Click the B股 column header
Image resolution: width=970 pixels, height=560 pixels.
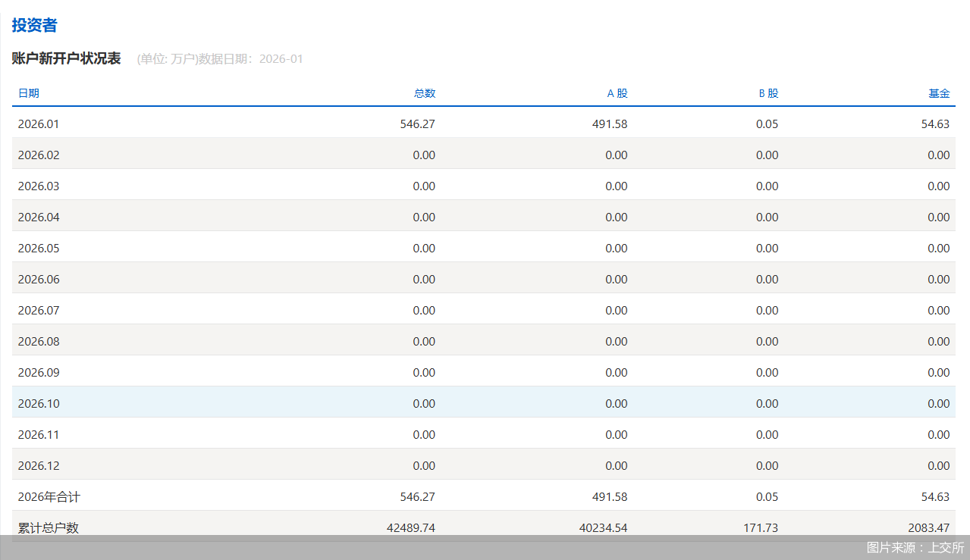click(x=768, y=93)
